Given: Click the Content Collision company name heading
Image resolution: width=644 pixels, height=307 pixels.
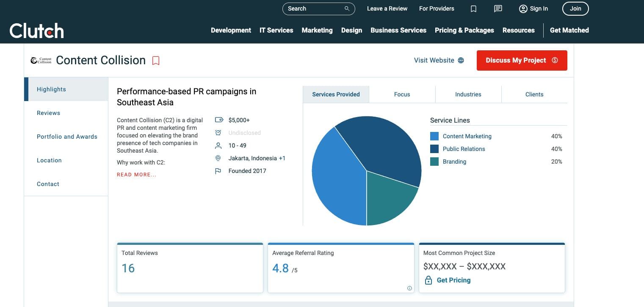Looking at the screenshot, I should coord(101,60).
